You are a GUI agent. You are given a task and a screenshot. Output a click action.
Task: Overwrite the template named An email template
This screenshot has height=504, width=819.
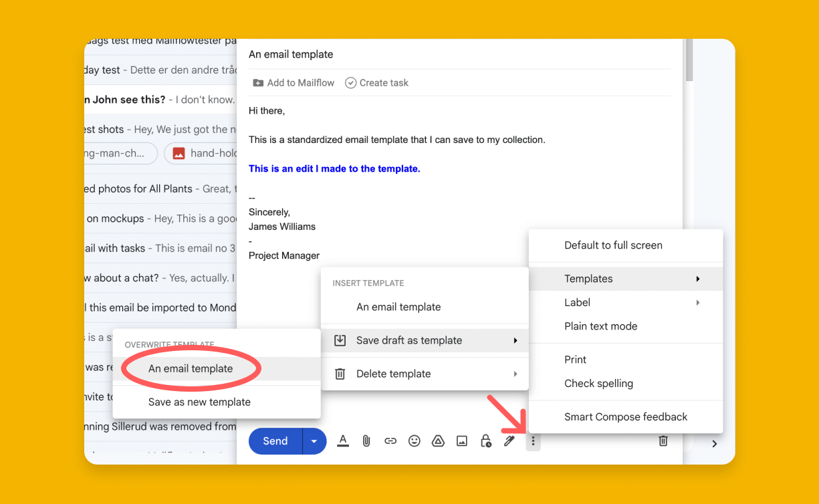pos(190,368)
